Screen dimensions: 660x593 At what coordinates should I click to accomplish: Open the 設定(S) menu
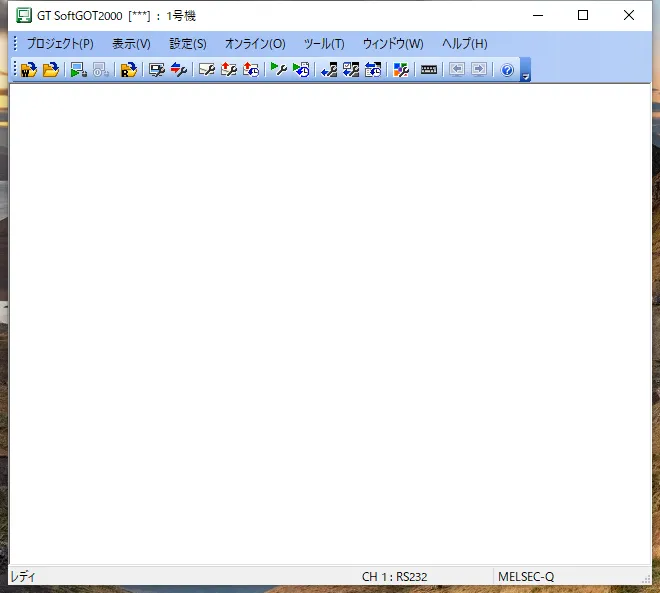pyautogui.click(x=188, y=44)
